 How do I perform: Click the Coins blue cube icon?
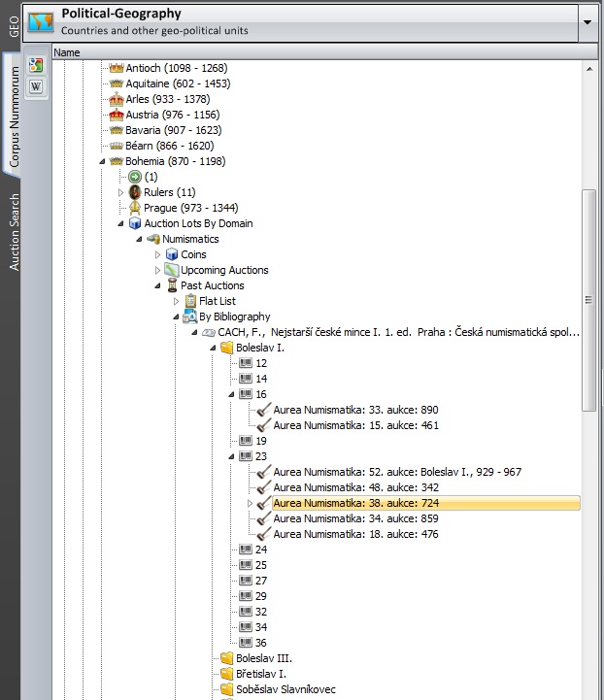tap(172, 254)
